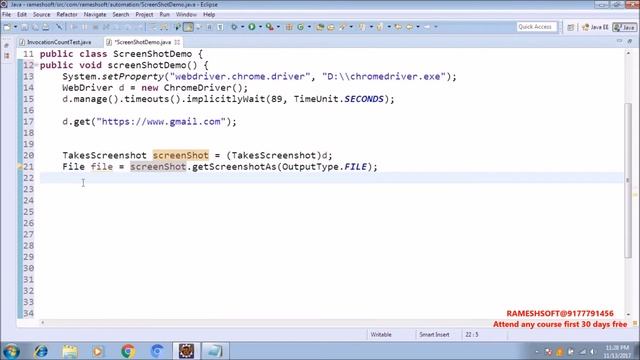Open Windows Explorer folder on taskbar
Viewport: 640px width, 360px height.
tap(70, 351)
